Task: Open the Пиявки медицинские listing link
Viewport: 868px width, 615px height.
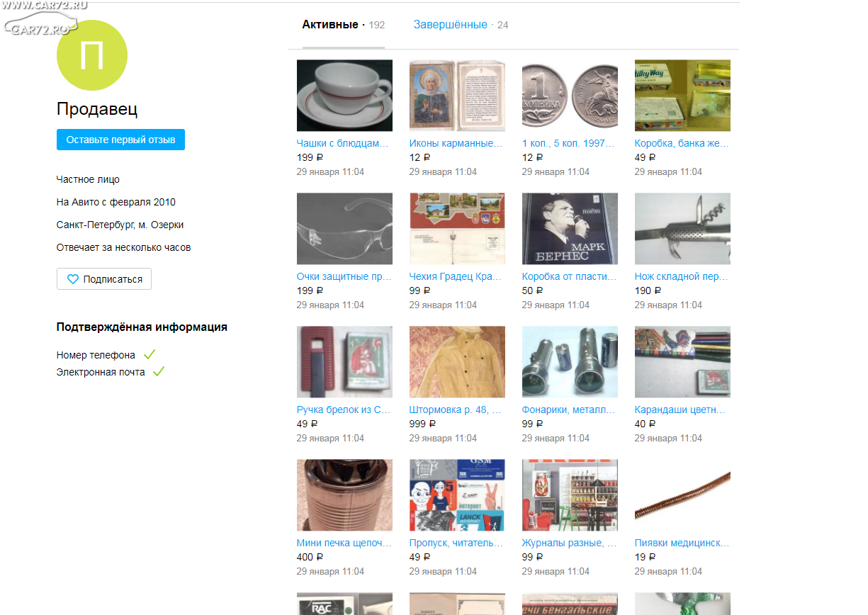Action: pyautogui.click(x=682, y=543)
